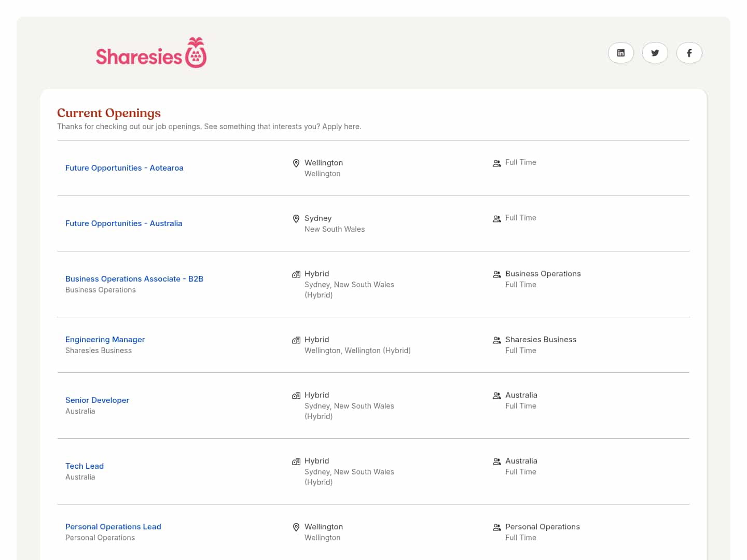Click the location pin in Personal Operations Lead row
The height and width of the screenshot is (560, 747).
coord(296,527)
